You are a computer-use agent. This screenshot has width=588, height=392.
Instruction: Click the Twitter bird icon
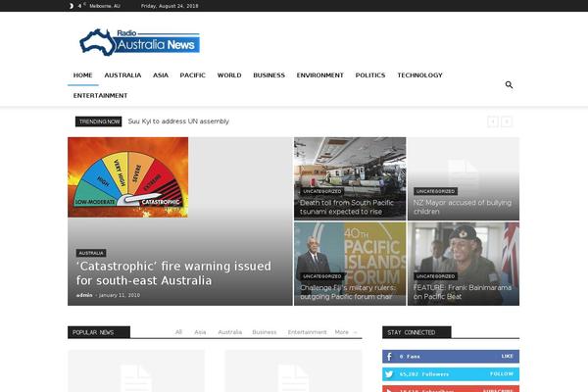(389, 374)
